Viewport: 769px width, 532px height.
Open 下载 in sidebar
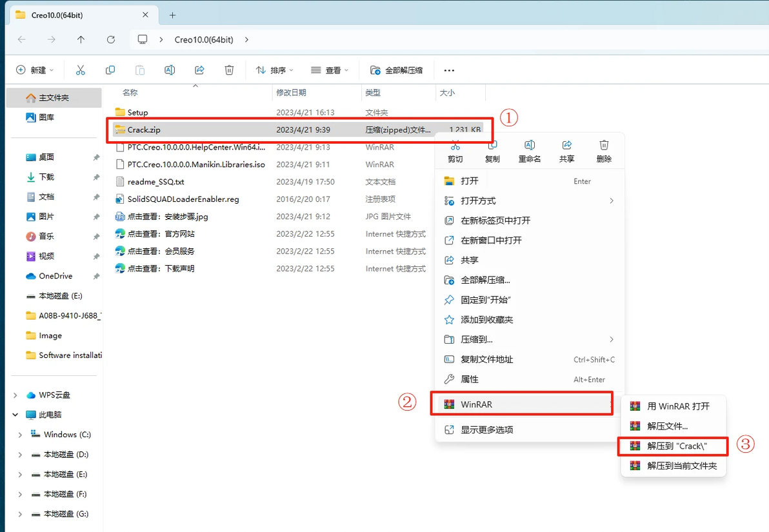[x=54, y=177]
